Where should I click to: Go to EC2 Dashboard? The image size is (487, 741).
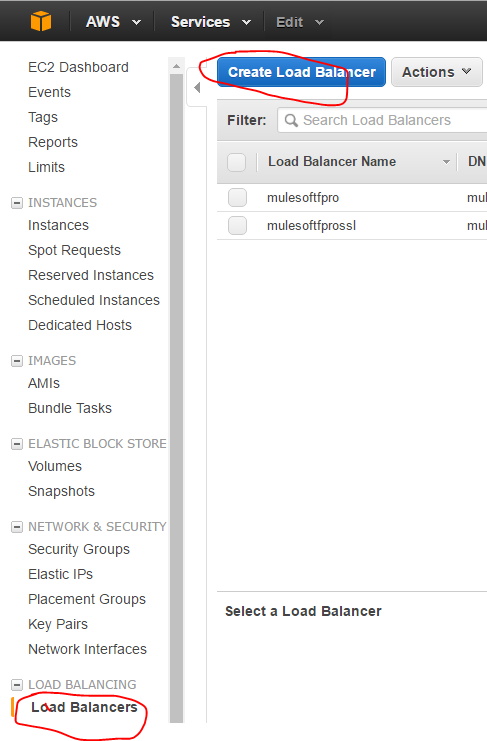78,67
